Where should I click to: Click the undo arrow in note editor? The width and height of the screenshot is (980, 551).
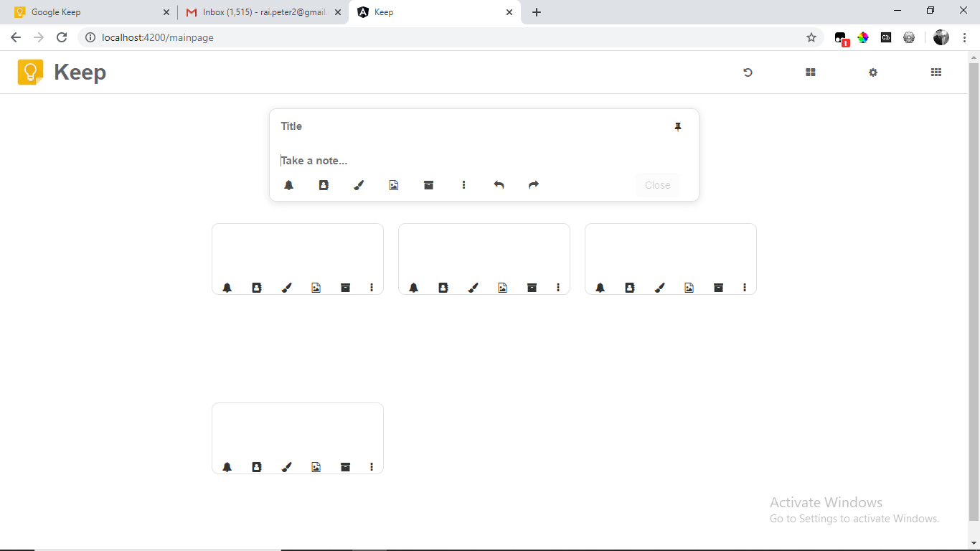pyautogui.click(x=499, y=185)
